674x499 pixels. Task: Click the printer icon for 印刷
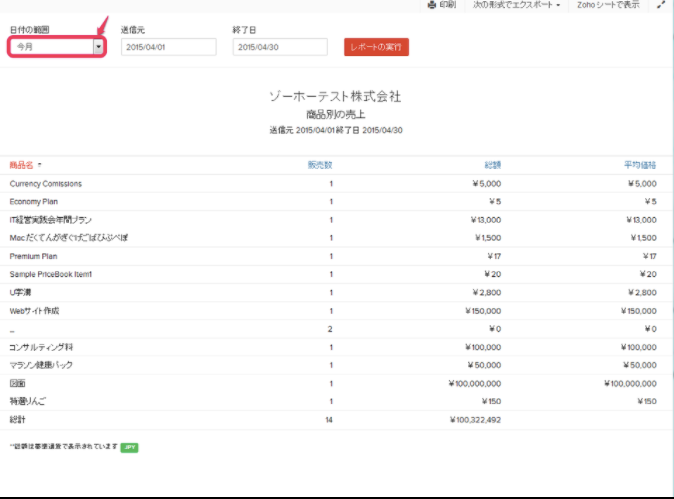click(x=431, y=5)
